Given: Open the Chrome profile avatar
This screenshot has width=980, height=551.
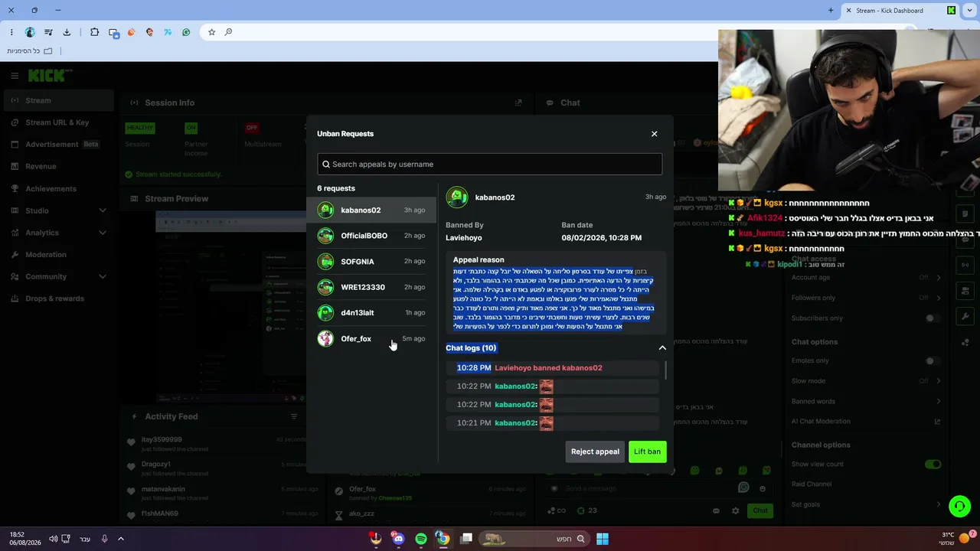Looking at the screenshot, I should (x=30, y=32).
